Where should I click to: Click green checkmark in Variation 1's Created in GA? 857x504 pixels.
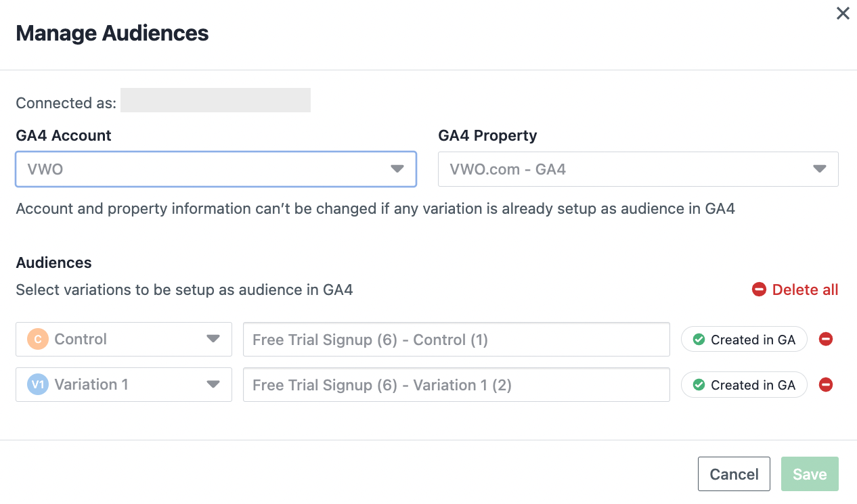coord(699,385)
